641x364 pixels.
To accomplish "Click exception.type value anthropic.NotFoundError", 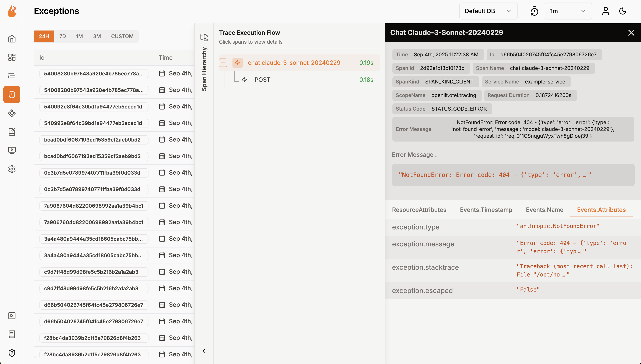I will click(x=558, y=226).
